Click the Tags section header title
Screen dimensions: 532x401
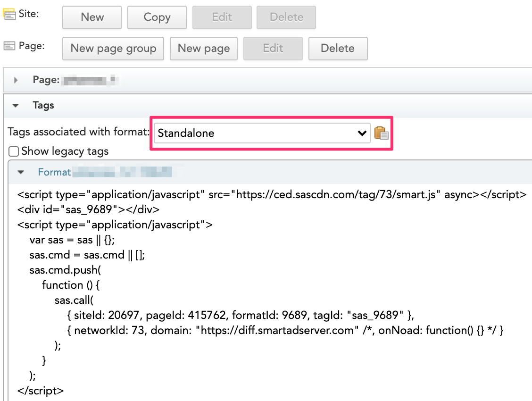(x=43, y=106)
